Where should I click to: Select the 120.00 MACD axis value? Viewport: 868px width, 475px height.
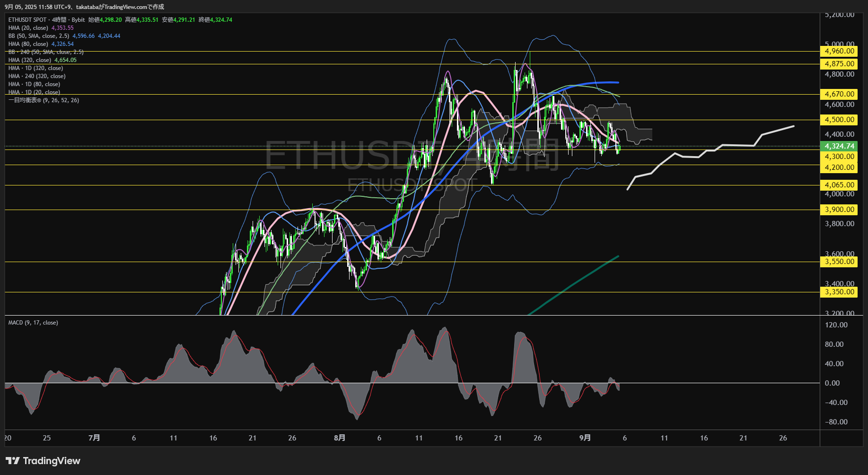click(x=836, y=325)
